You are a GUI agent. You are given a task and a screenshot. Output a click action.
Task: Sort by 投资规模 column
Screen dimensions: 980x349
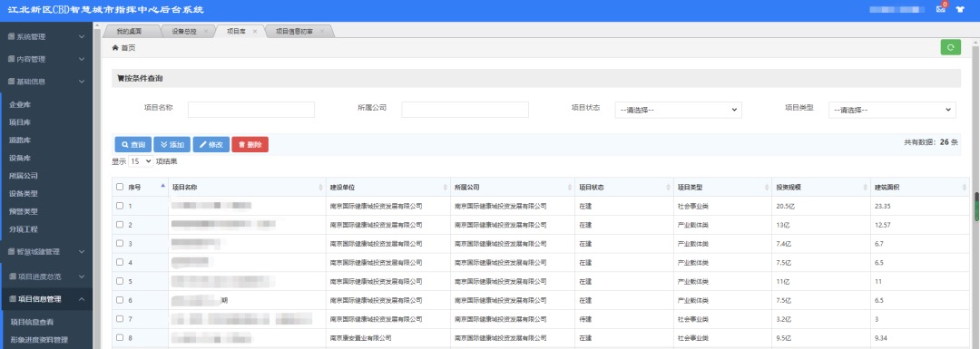[821, 188]
